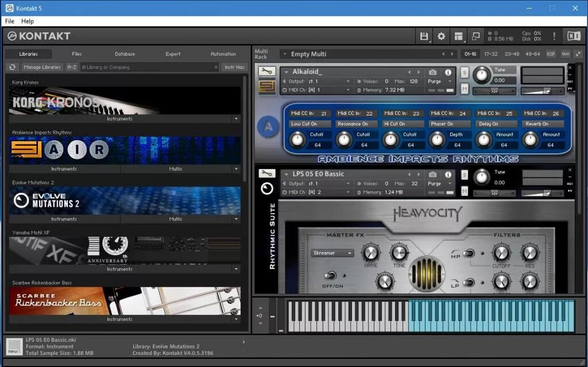Flip the Master FX OFF/ON switch
This screenshot has height=367, width=588.
click(330, 276)
